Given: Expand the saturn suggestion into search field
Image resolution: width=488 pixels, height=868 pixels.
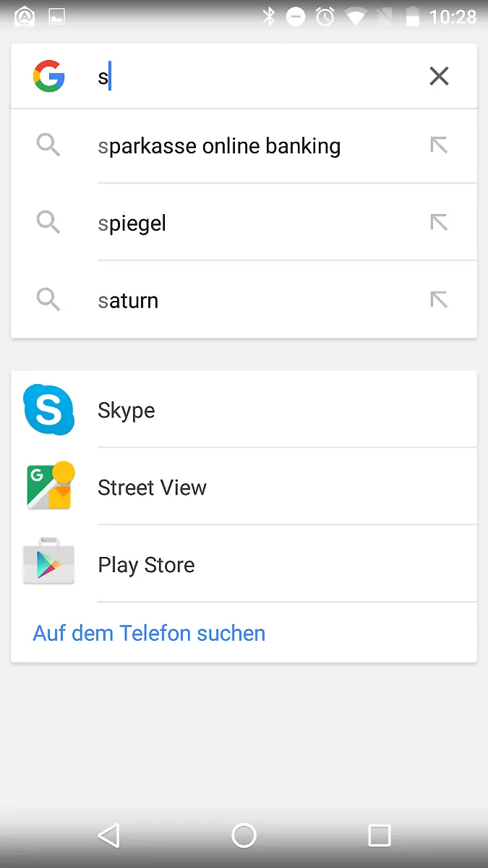Looking at the screenshot, I should (x=439, y=299).
